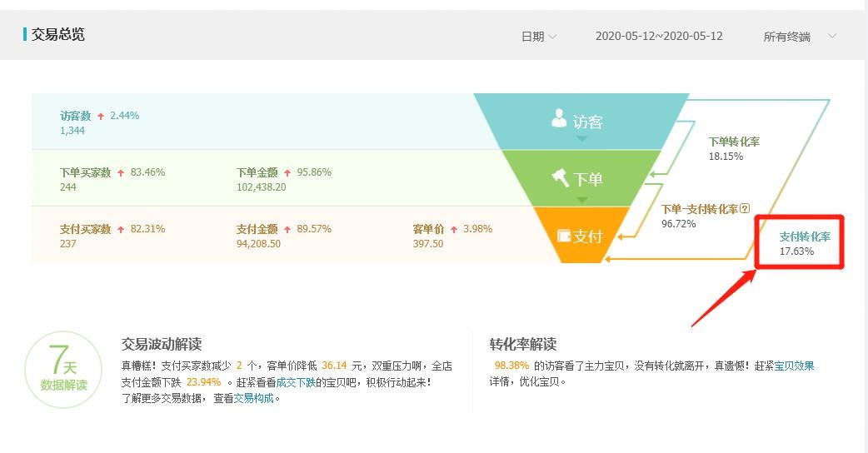
Task: Click the up arrow beside 下单金额
Action: [287, 173]
